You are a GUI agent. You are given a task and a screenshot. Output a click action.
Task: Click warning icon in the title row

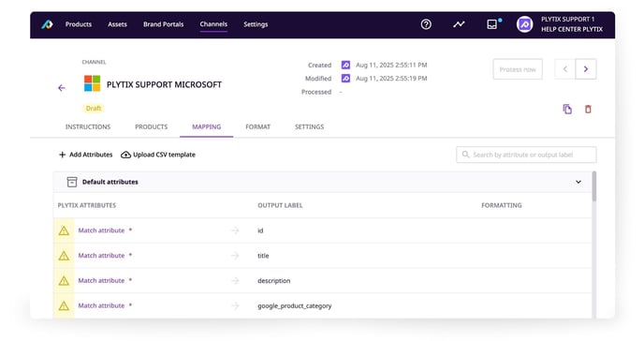[64, 256]
